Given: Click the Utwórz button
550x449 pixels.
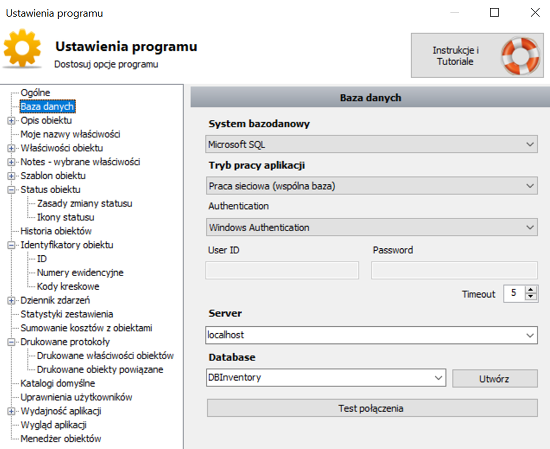Looking at the screenshot, I should [x=495, y=378].
